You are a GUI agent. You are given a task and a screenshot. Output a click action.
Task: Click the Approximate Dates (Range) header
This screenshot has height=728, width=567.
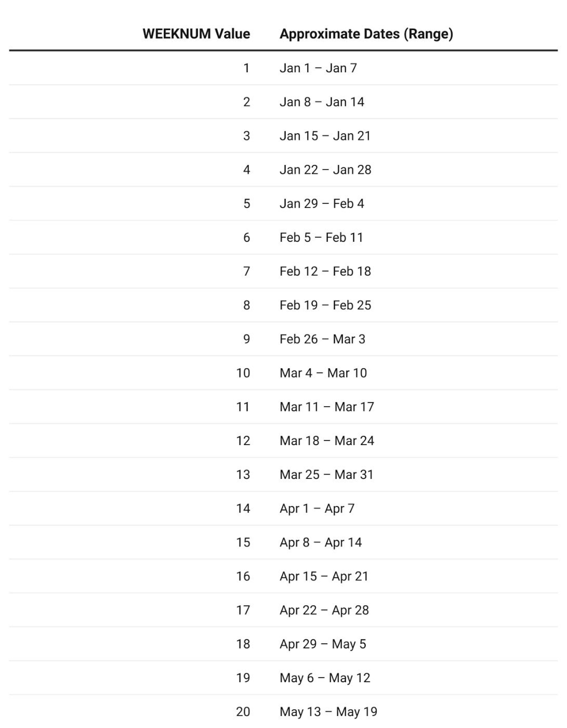tap(366, 34)
